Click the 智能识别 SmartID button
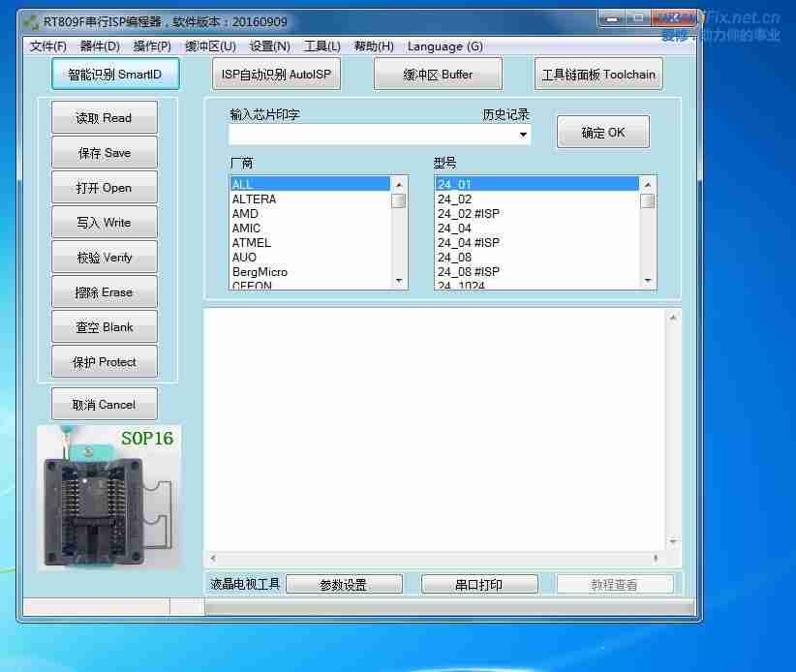The width and height of the screenshot is (796, 672). [114, 73]
